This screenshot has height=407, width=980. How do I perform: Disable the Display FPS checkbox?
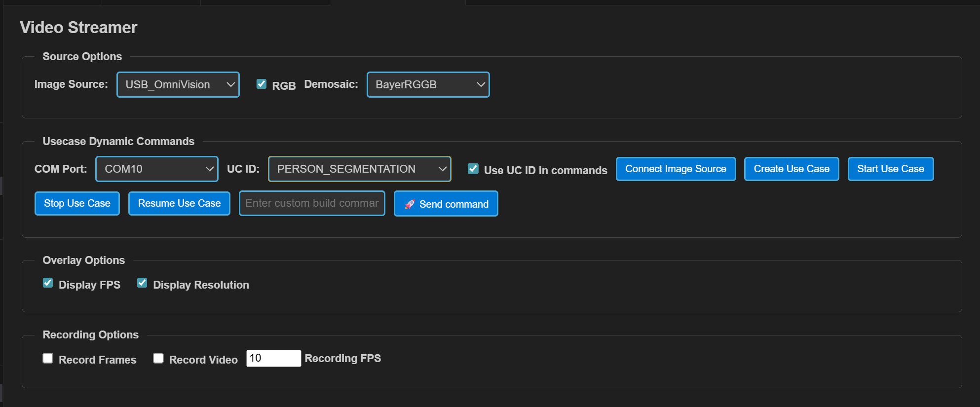click(48, 283)
